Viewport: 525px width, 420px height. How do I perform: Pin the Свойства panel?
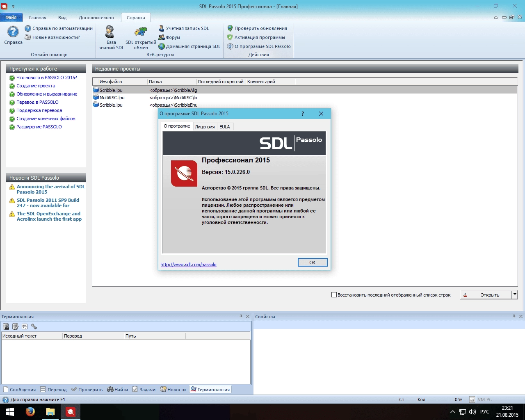(514, 316)
